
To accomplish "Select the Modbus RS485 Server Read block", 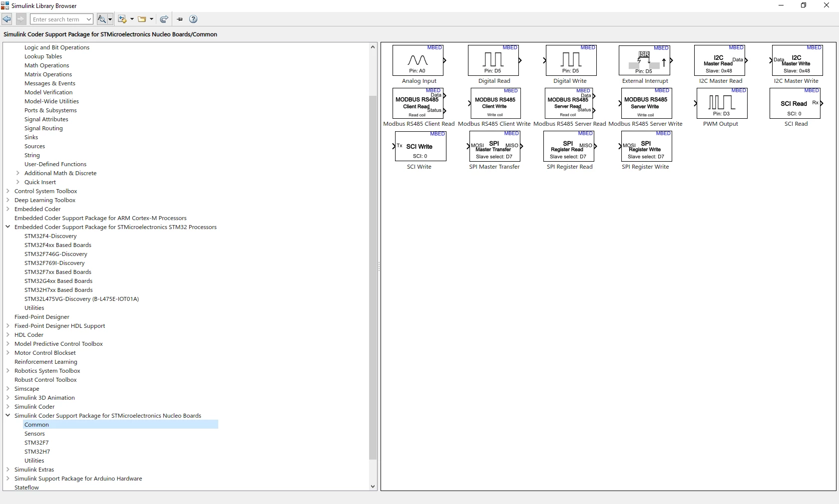I will pos(569,103).
